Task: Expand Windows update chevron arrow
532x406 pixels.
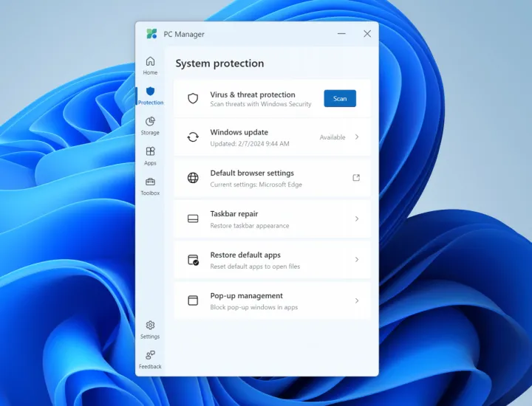Action: point(357,137)
